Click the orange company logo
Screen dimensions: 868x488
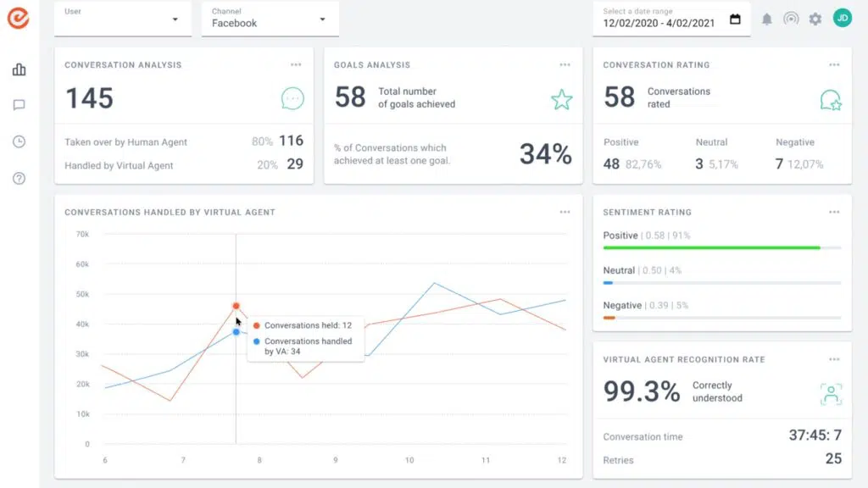click(x=19, y=19)
